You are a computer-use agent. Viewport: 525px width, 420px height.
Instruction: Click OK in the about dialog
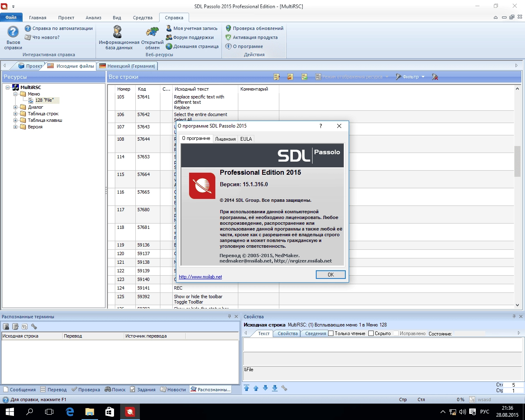click(x=331, y=274)
